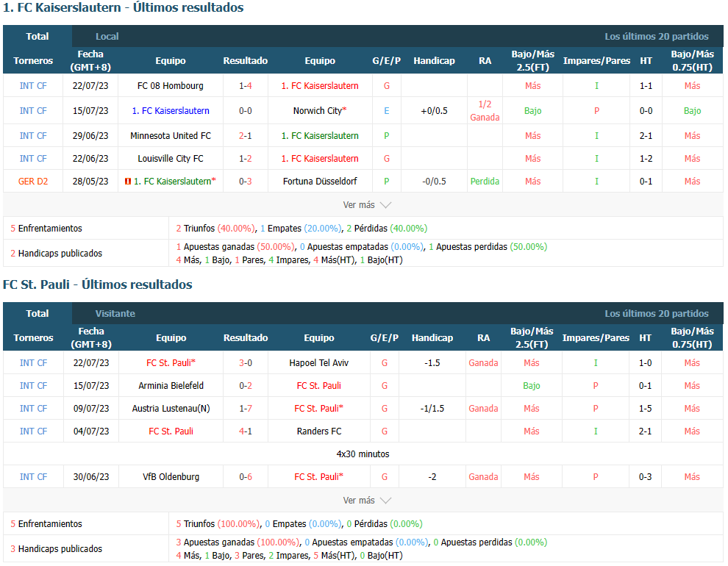Click the '4x30 minutos' note
The width and height of the screenshot is (728, 566).
pyautogui.click(x=363, y=454)
